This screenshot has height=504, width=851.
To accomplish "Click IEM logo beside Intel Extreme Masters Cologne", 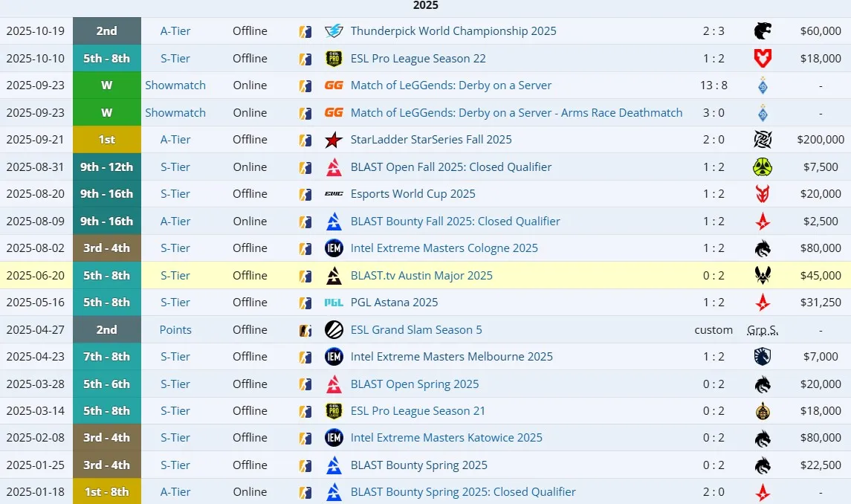I will point(334,248).
